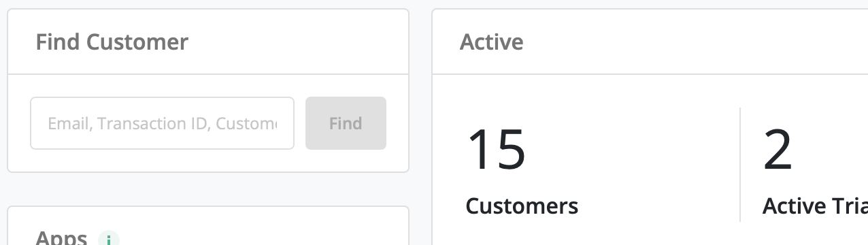The image size is (868, 245).
Task: Click the Find button
Action: tap(346, 123)
